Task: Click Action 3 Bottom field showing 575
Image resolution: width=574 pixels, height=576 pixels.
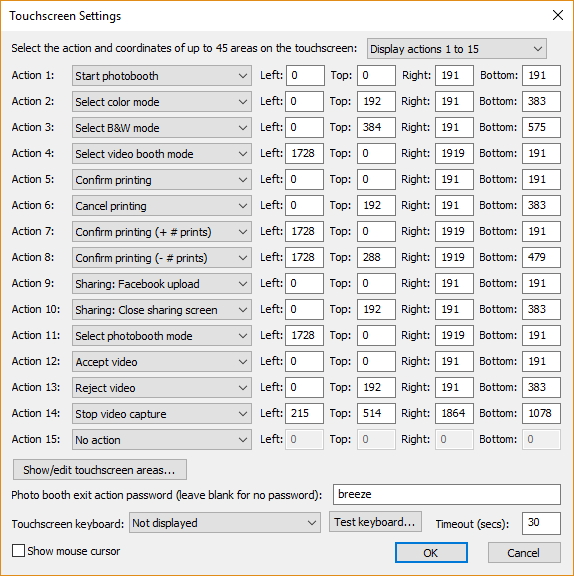Action: tap(541, 127)
